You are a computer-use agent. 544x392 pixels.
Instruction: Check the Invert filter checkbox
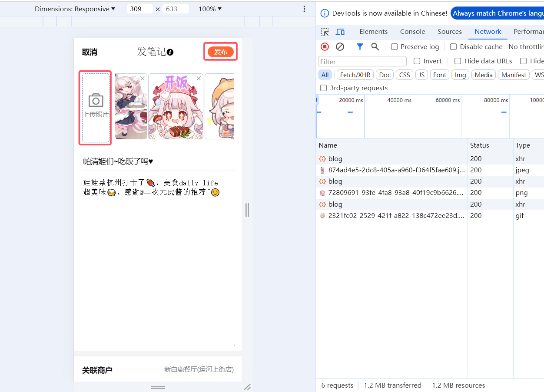click(x=417, y=61)
